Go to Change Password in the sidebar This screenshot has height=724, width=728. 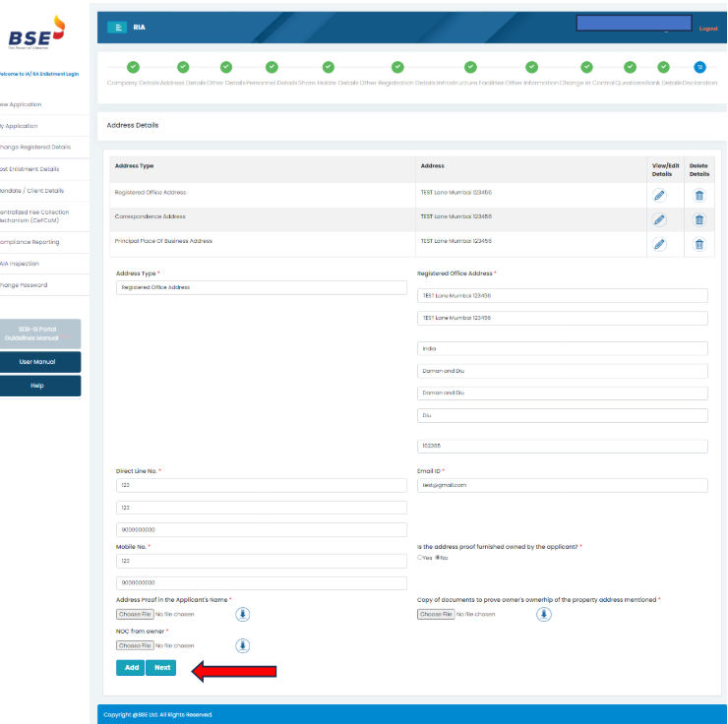coord(24,285)
